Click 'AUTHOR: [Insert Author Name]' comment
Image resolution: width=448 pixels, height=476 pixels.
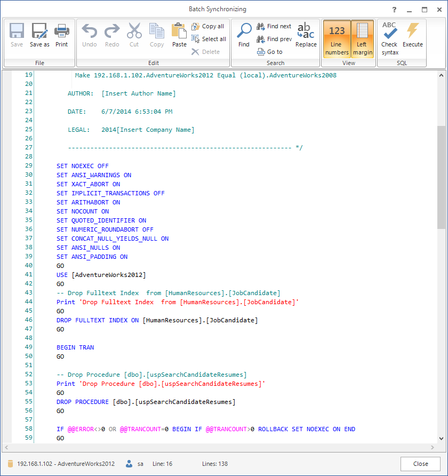coord(122,93)
